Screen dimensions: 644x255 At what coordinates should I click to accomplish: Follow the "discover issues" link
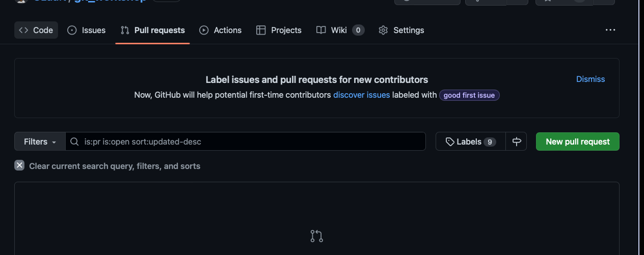(362, 95)
